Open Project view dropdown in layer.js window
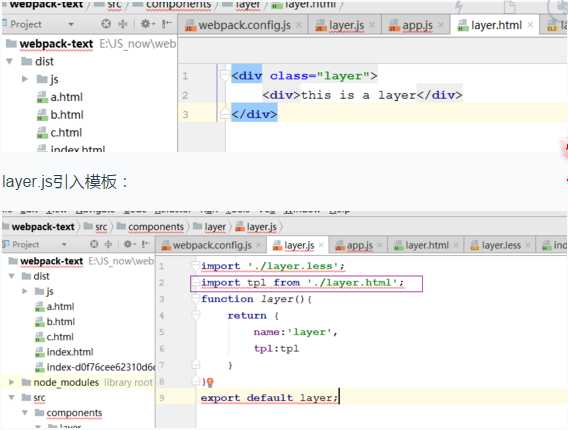This screenshot has width=568, height=430. click(64, 245)
